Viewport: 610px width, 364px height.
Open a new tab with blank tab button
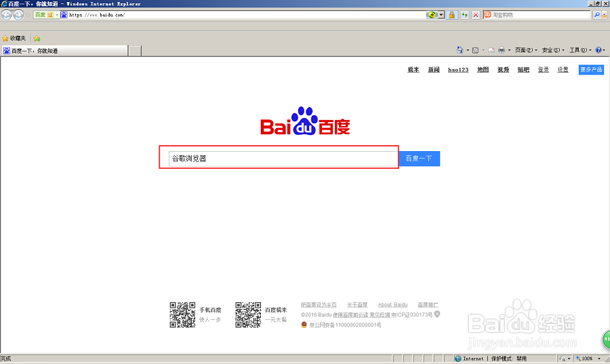(x=135, y=51)
